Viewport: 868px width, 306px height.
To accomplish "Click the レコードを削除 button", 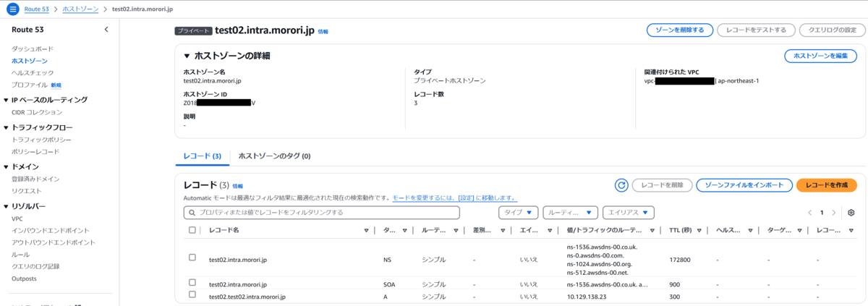I will [x=662, y=185].
